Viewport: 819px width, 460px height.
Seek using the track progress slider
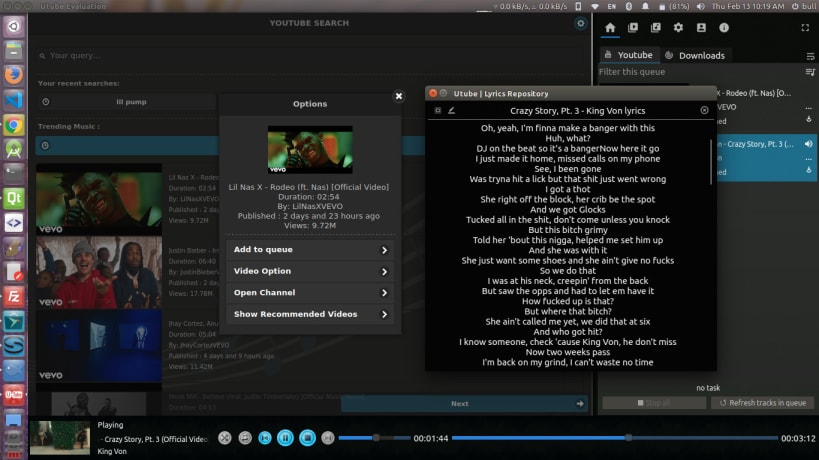tap(615, 438)
